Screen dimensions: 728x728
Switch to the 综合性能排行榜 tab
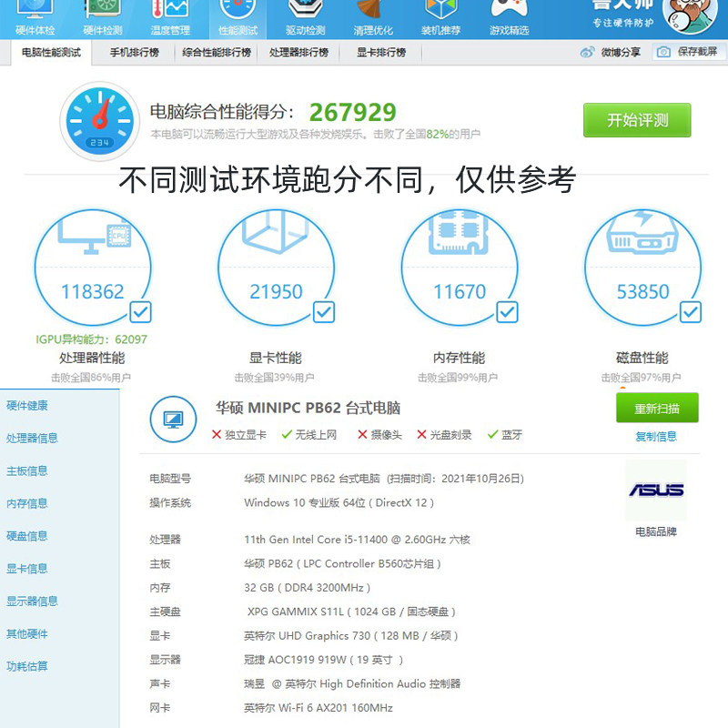coord(217,52)
